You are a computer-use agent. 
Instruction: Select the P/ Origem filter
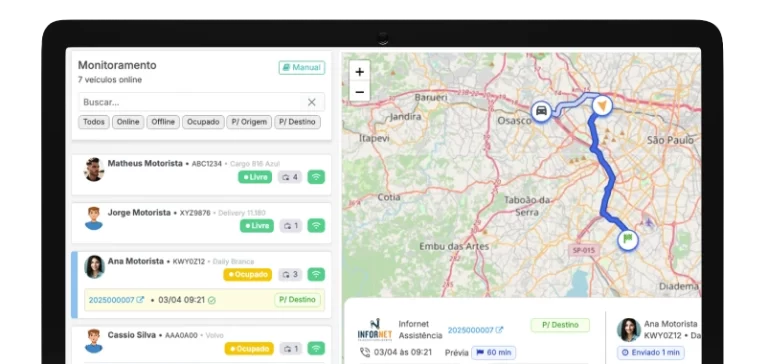pyautogui.click(x=249, y=122)
